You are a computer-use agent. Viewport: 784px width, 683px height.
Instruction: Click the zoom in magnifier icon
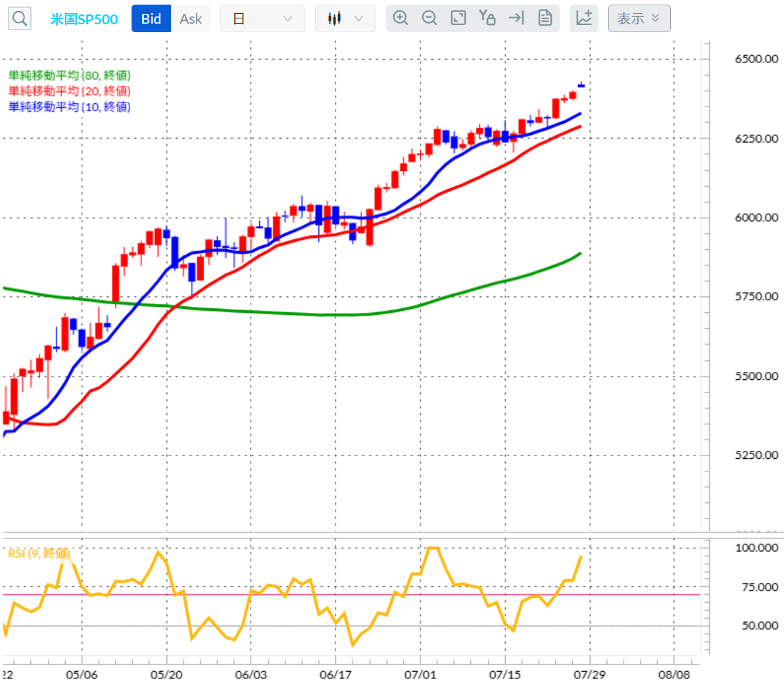[x=401, y=18]
